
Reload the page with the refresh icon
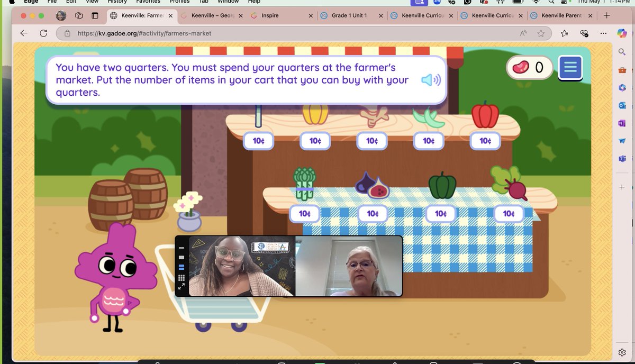pyautogui.click(x=44, y=33)
